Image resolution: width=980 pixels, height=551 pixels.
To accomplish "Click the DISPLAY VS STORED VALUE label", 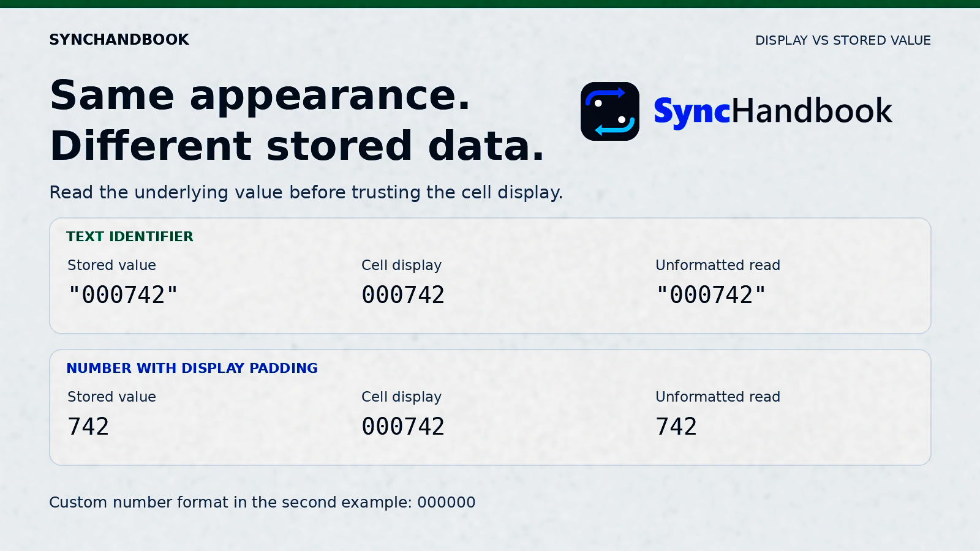I will coord(843,40).
